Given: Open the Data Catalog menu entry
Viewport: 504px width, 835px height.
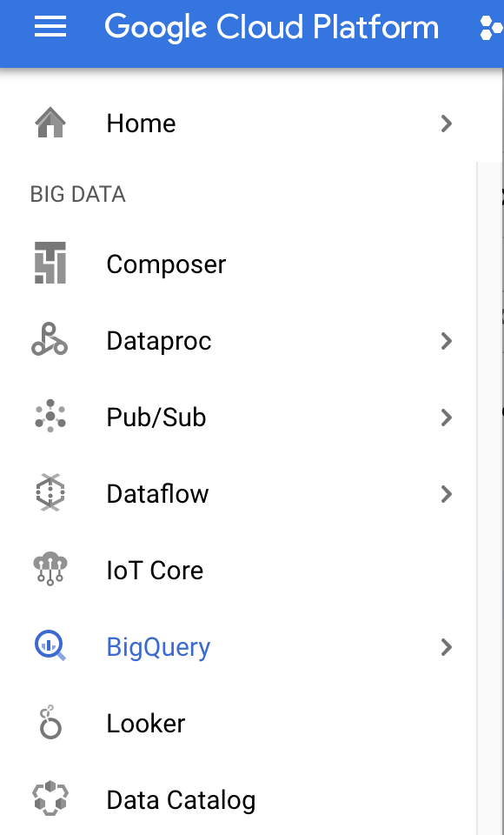Looking at the screenshot, I should pos(238,800).
